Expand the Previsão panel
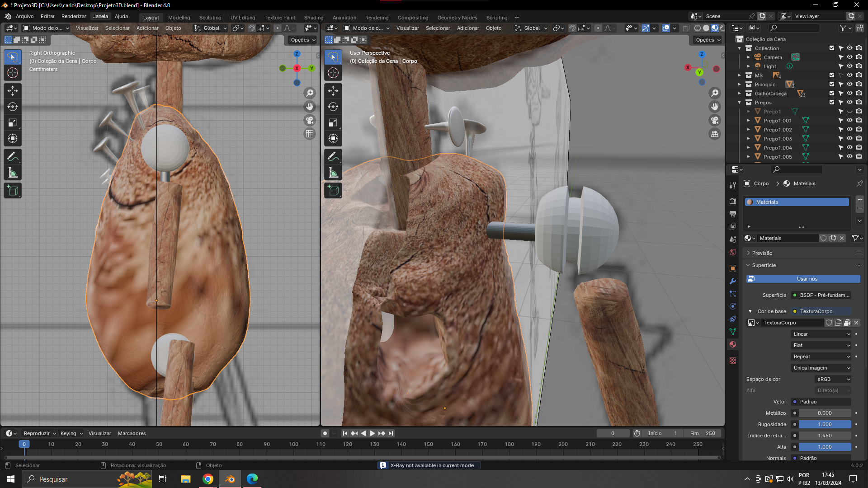This screenshot has width=868, height=488. [x=762, y=253]
